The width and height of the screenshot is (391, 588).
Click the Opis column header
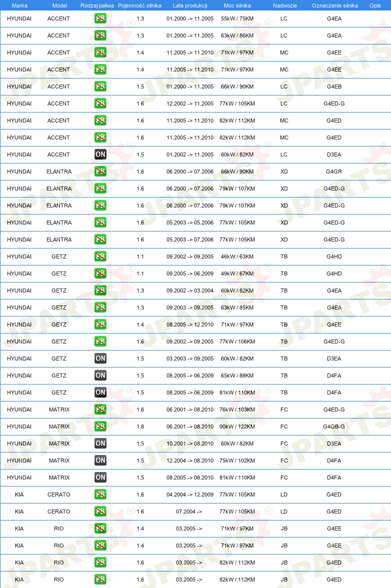(x=375, y=5)
